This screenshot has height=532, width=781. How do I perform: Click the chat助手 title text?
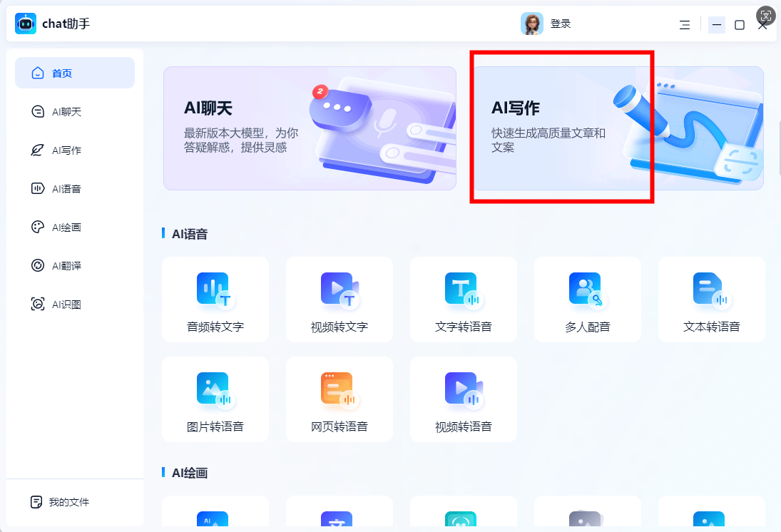(66, 24)
